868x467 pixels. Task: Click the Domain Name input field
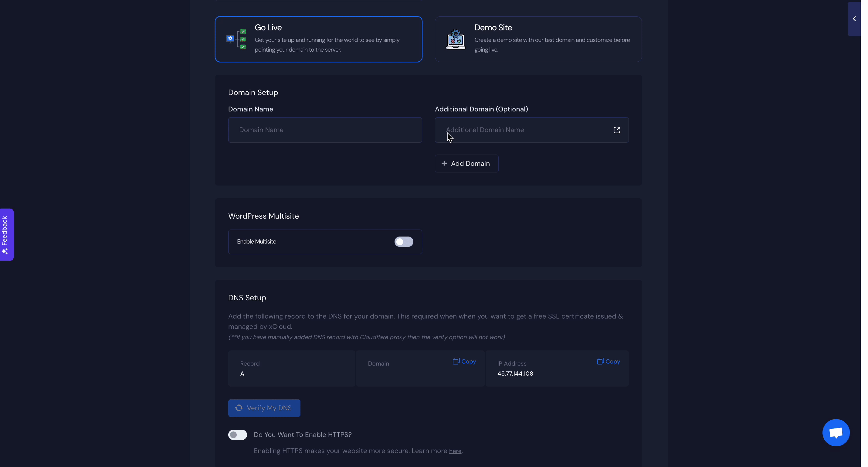[325, 129]
